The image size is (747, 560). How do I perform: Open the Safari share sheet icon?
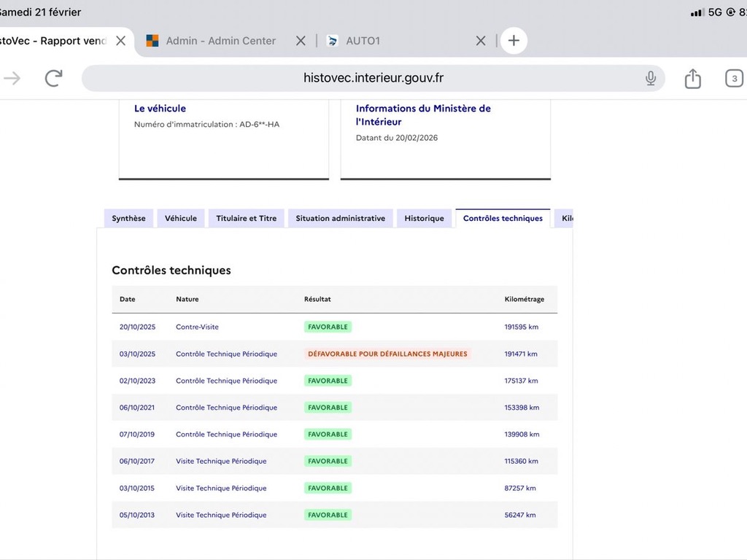(692, 79)
